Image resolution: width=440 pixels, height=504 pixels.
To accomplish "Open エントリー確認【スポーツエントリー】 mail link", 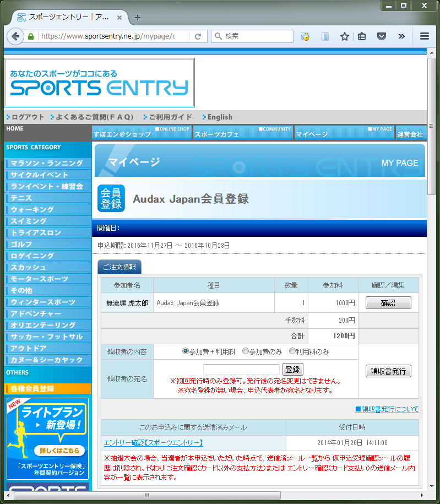I will (153, 443).
